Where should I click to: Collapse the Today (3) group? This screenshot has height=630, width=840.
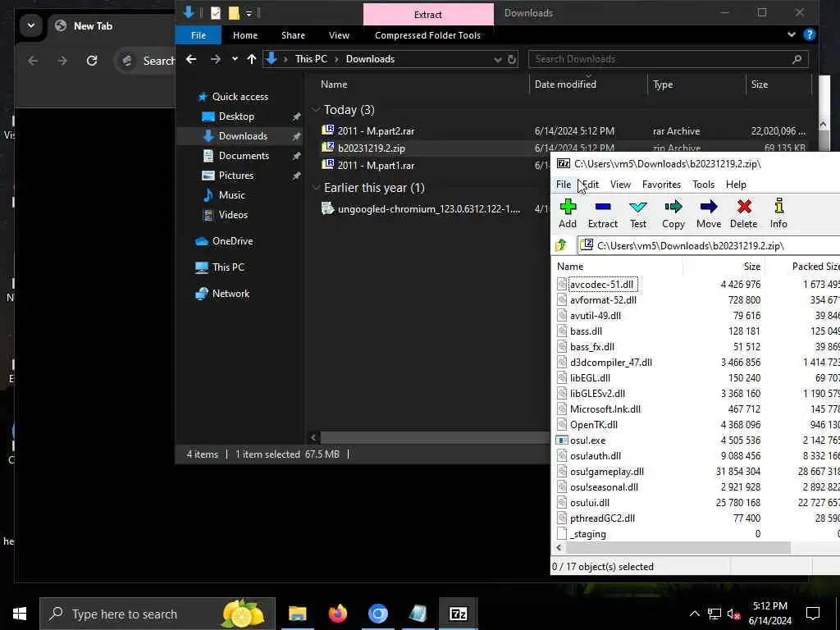[x=316, y=110]
